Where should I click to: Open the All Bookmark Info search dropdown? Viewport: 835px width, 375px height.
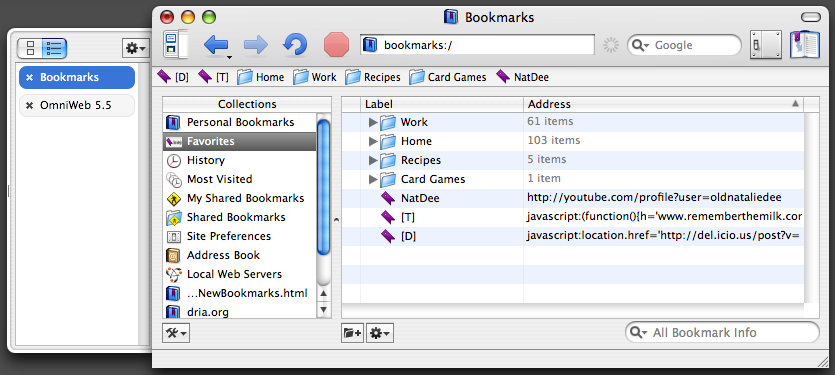(638, 333)
